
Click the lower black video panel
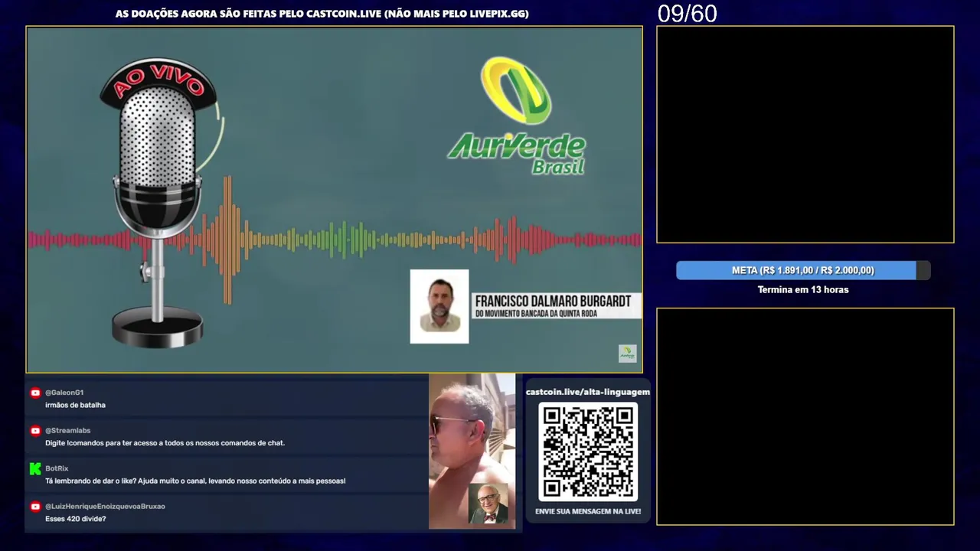coord(805,416)
